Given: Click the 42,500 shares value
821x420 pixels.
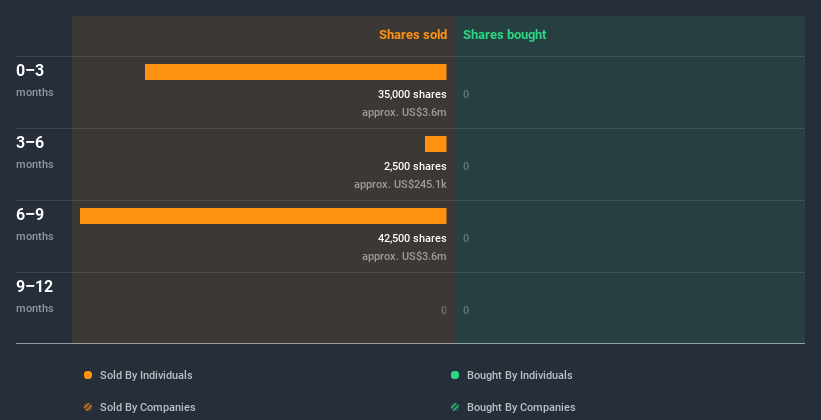Looking at the screenshot, I should pyautogui.click(x=412, y=238).
